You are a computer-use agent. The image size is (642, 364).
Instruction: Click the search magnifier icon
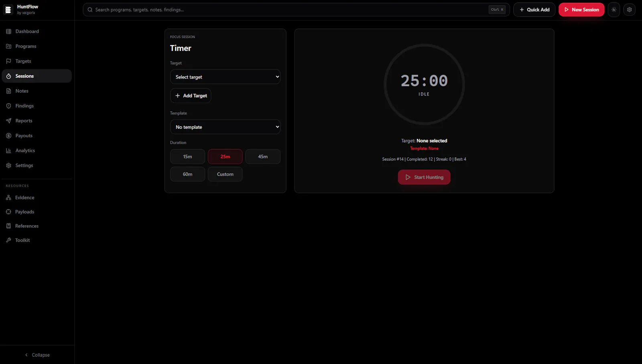pyautogui.click(x=90, y=10)
